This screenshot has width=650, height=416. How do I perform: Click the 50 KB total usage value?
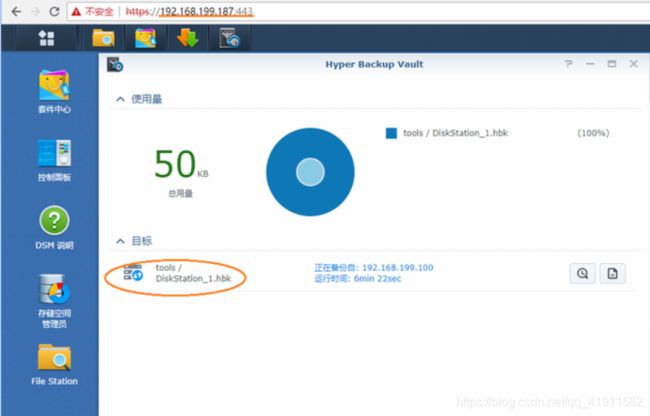tap(181, 164)
